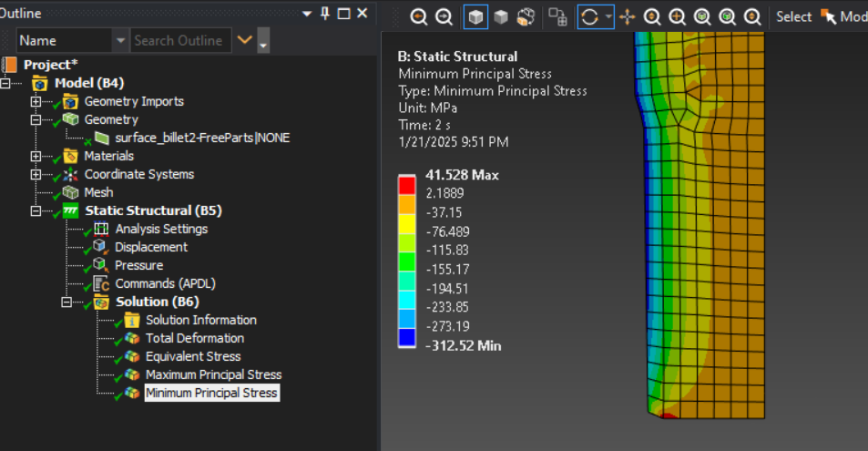868x451 pixels.
Task: Click the Previous View icon
Action: [419, 16]
